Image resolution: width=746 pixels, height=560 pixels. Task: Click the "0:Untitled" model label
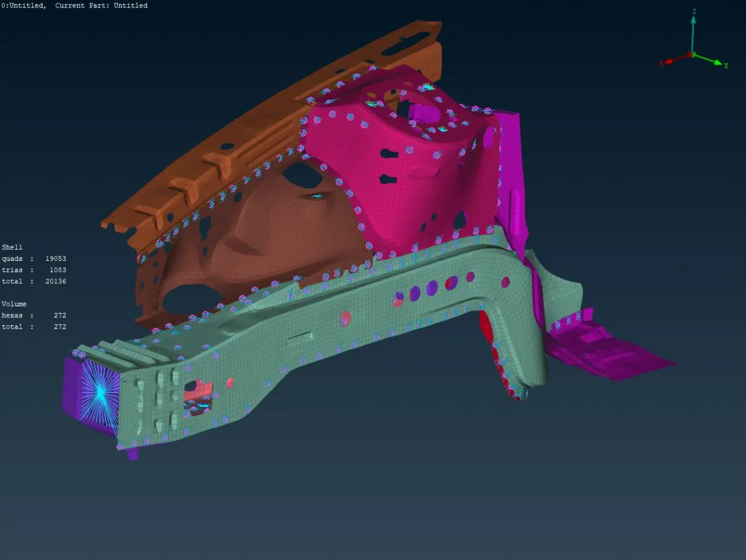click(23, 6)
